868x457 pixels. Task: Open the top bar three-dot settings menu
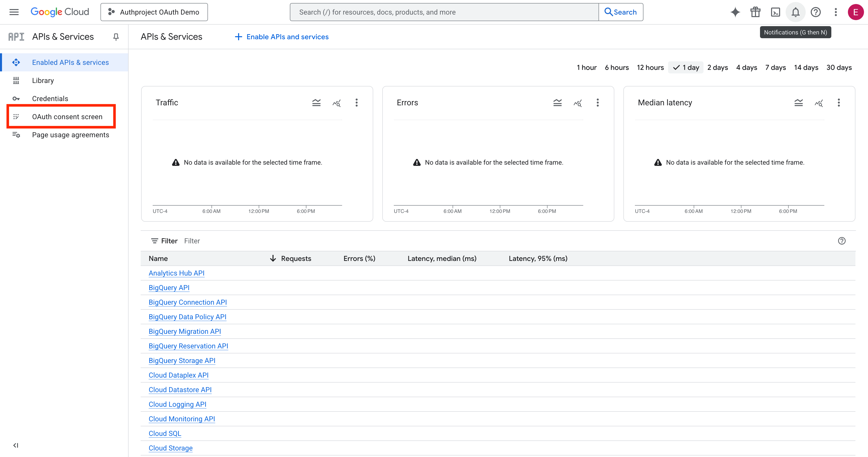point(836,12)
